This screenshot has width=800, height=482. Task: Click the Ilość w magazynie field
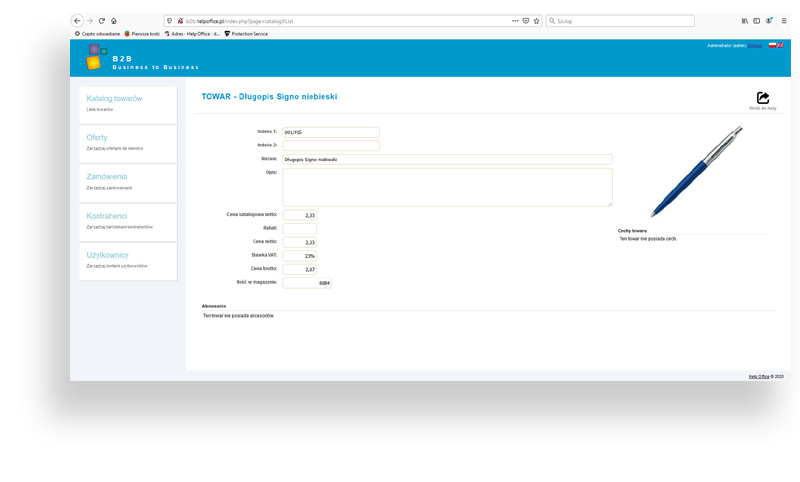[x=307, y=283]
